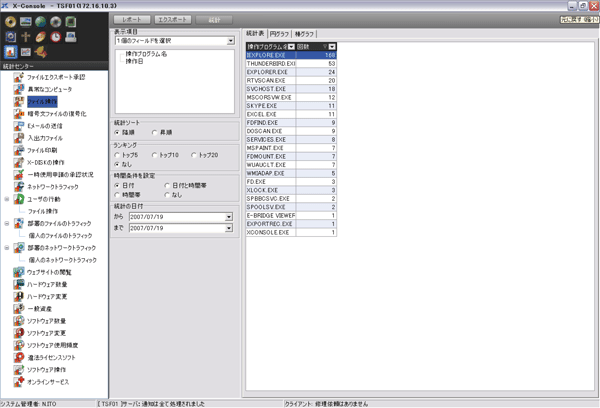Click the red icon beside 違法ライセンスソフト
The image size is (600, 408).
coord(19,357)
